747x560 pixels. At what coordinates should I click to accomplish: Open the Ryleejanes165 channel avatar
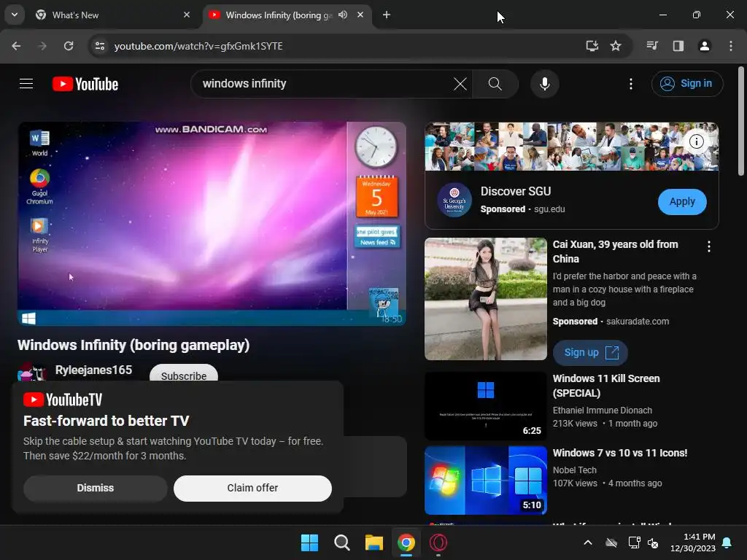pyautogui.click(x=32, y=371)
